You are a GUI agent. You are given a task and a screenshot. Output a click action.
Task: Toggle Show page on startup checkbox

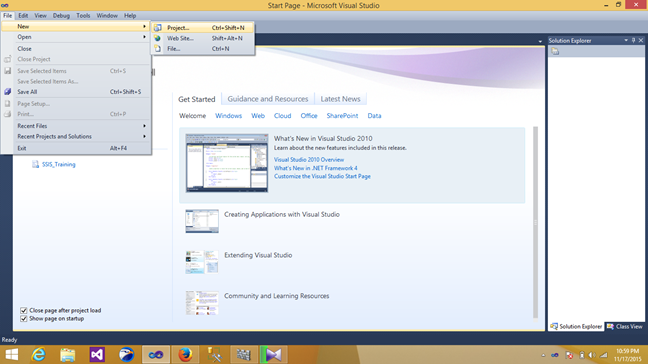click(x=24, y=319)
